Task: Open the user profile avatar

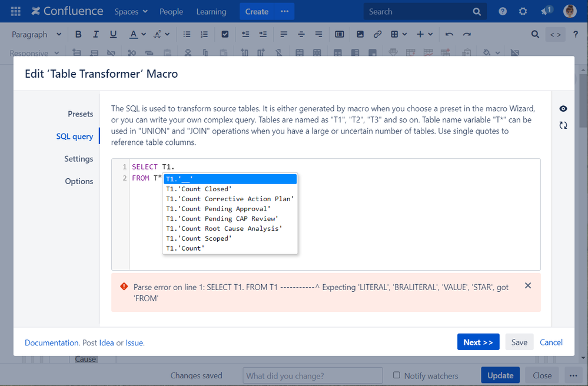Action: pos(570,11)
